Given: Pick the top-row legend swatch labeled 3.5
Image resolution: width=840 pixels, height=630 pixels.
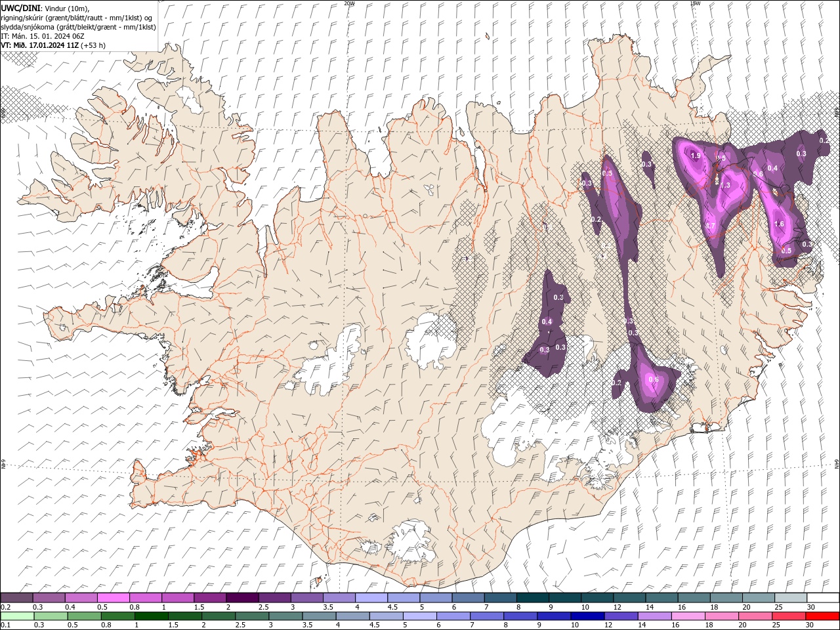Looking at the screenshot, I should tap(339, 598).
